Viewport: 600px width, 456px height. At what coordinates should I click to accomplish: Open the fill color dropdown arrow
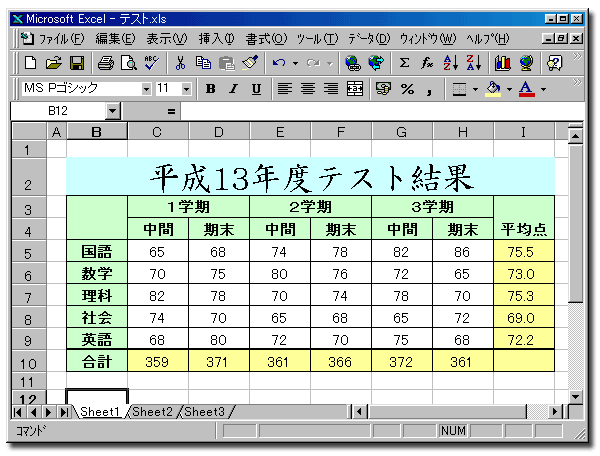tap(509, 90)
